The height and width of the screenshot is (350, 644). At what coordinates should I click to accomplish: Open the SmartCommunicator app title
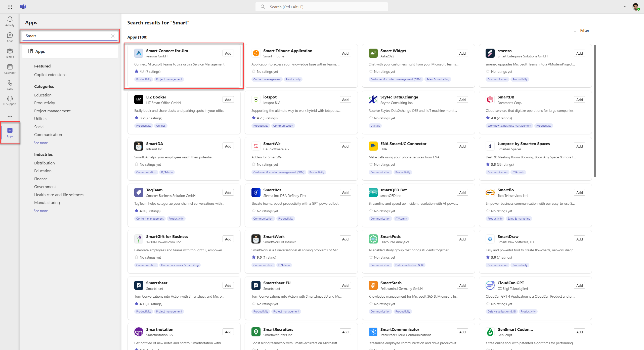pos(400,329)
